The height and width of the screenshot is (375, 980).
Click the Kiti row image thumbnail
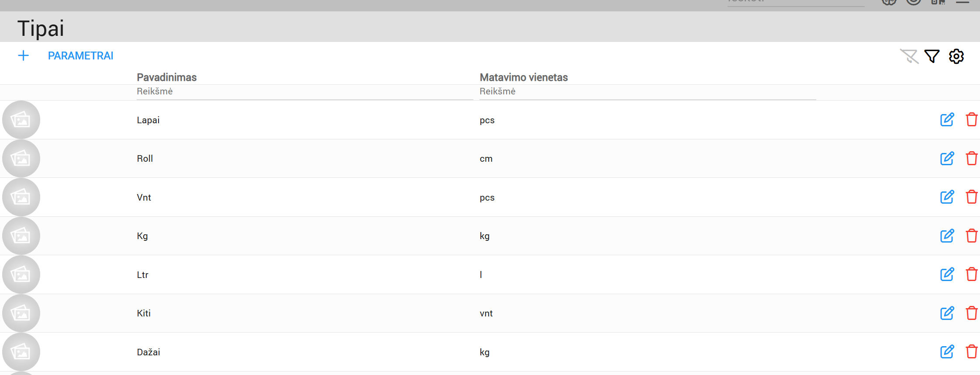click(21, 313)
